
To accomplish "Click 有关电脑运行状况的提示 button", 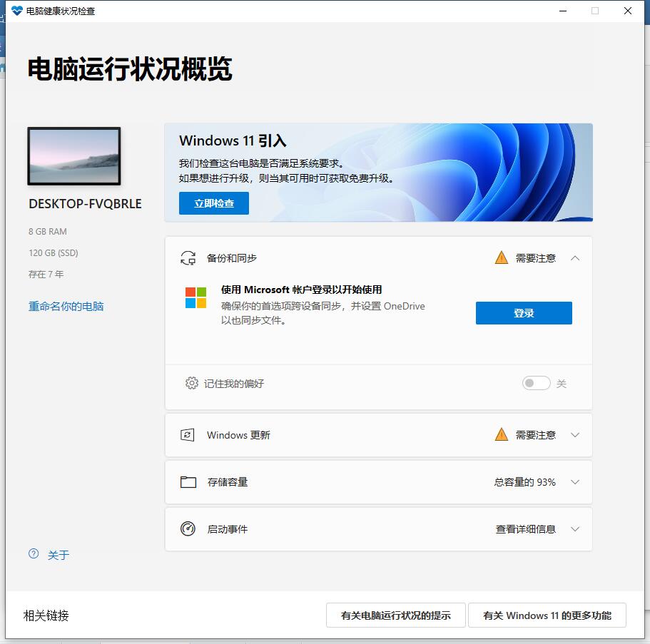I will [x=395, y=615].
